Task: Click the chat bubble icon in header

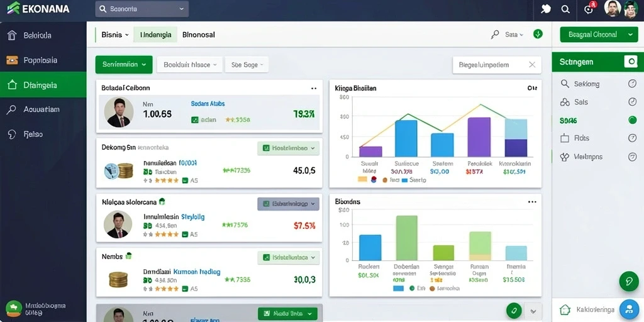Action: coord(545,9)
